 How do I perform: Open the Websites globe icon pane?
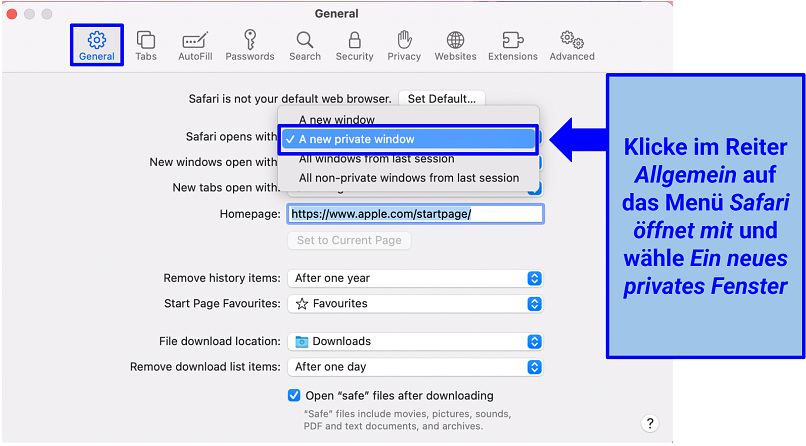455,45
